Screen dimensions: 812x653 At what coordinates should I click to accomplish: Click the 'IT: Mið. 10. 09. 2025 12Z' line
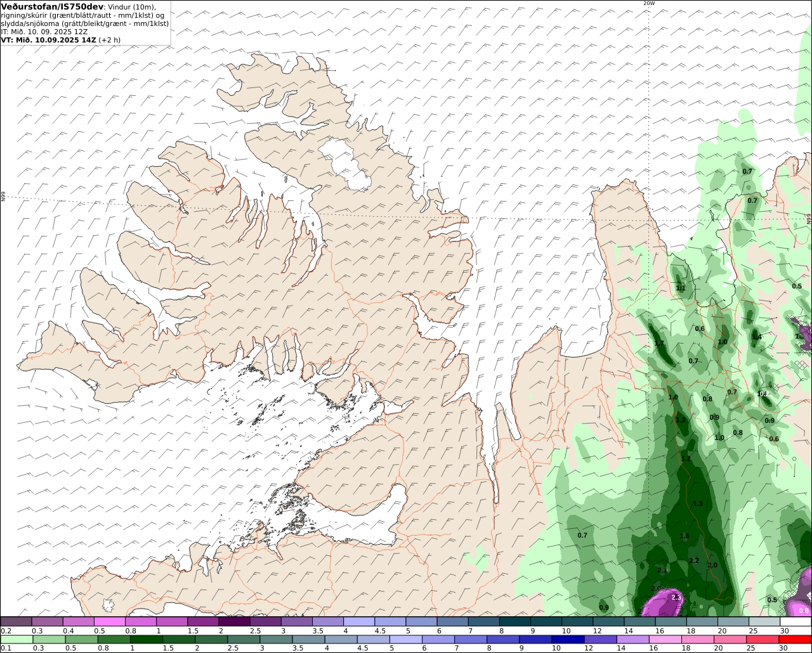click(x=44, y=31)
